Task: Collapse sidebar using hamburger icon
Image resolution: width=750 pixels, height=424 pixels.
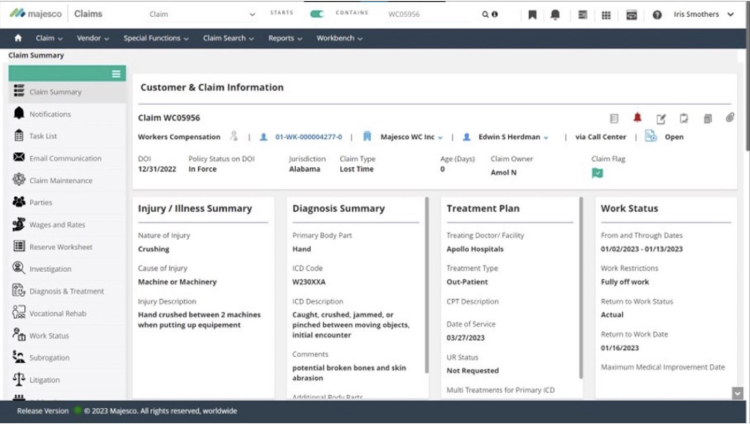Action: coord(116,74)
